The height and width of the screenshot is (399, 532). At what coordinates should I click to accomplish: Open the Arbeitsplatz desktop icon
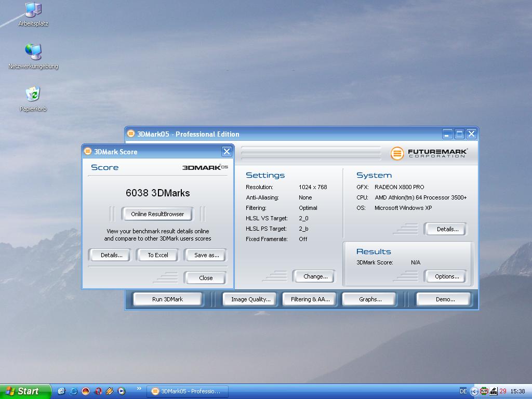pyautogui.click(x=33, y=14)
